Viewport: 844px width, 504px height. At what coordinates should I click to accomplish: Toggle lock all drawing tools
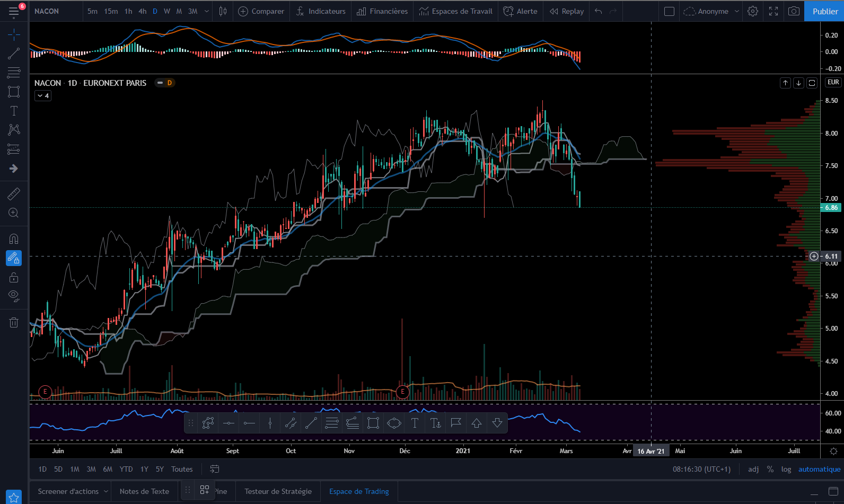click(x=14, y=277)
